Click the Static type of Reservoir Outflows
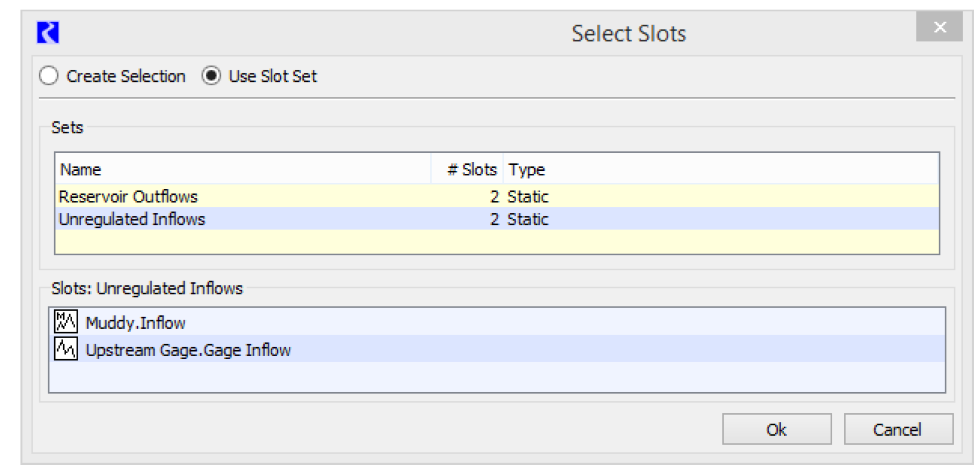The image size is (980, 471). pos(528,197)
